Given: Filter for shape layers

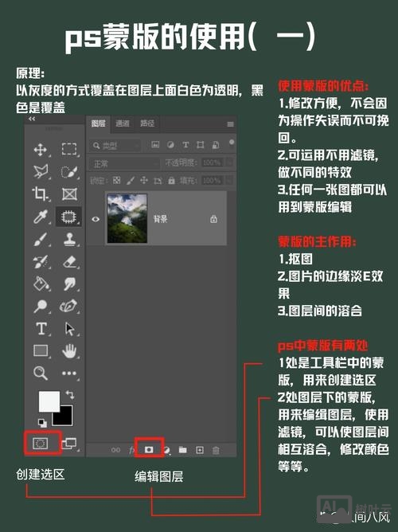Looking at the screenshot, I should [x=201, y=145].
